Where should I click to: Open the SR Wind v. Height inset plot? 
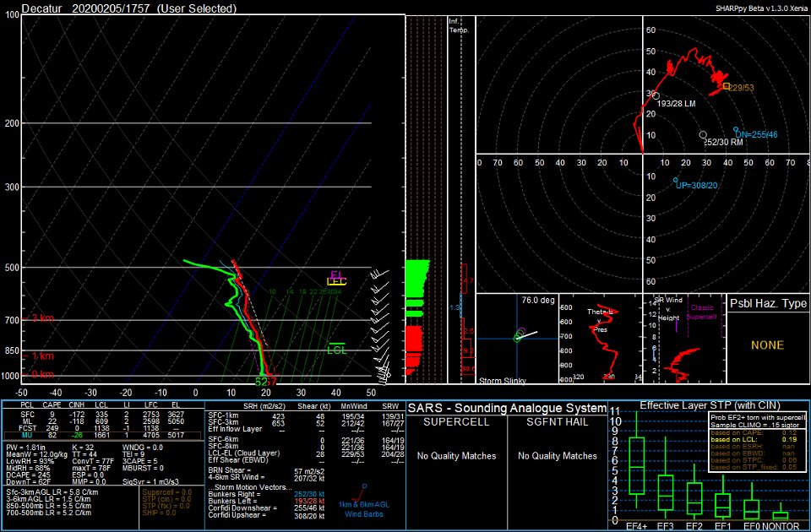[684, 338]
